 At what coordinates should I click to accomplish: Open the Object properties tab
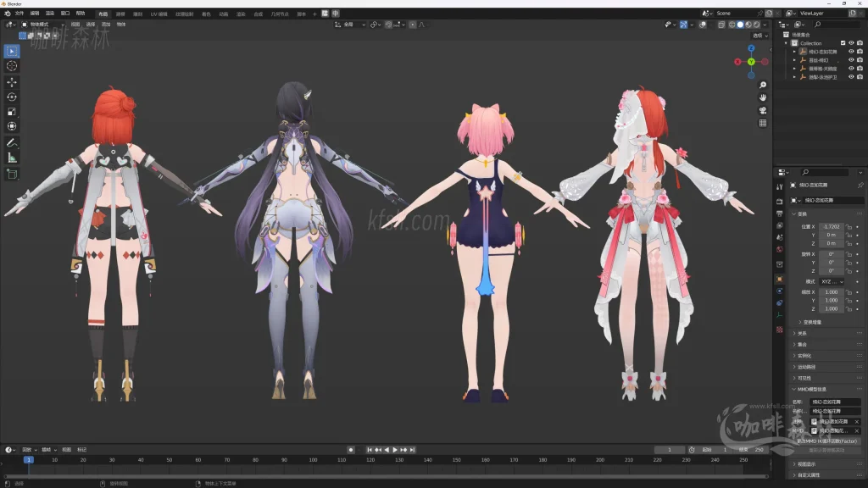[x=780, y=279]
